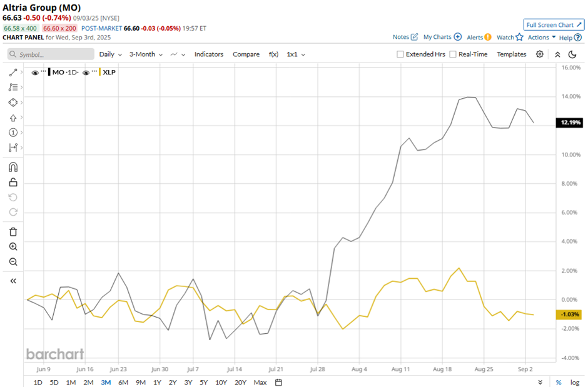Image resolution: width=588 pixels, height=387 pixels.
Task: Delete drawings with the trash icon
Action: [x=13, y=232]
